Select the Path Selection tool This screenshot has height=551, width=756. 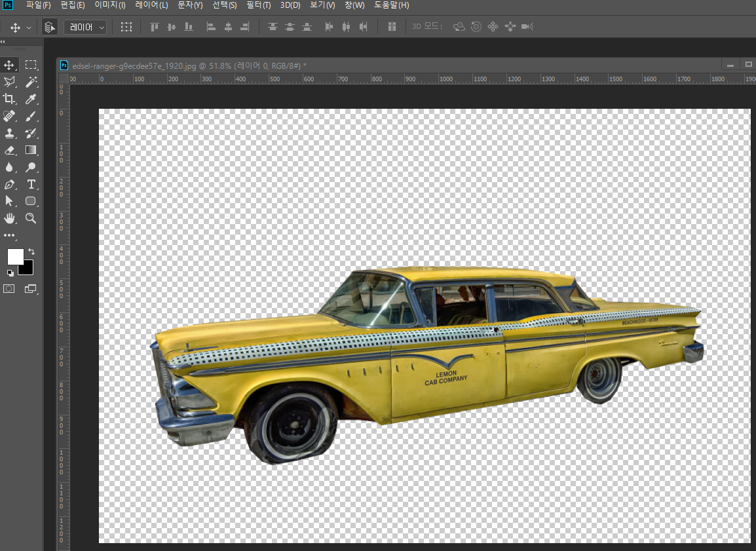tap(9, 201)
